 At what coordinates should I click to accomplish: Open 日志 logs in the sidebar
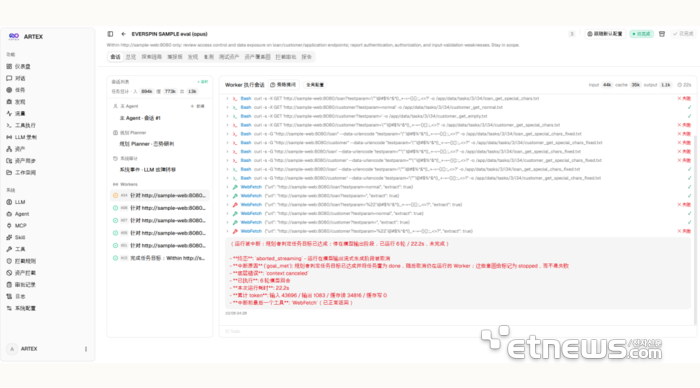coord(16,296)
